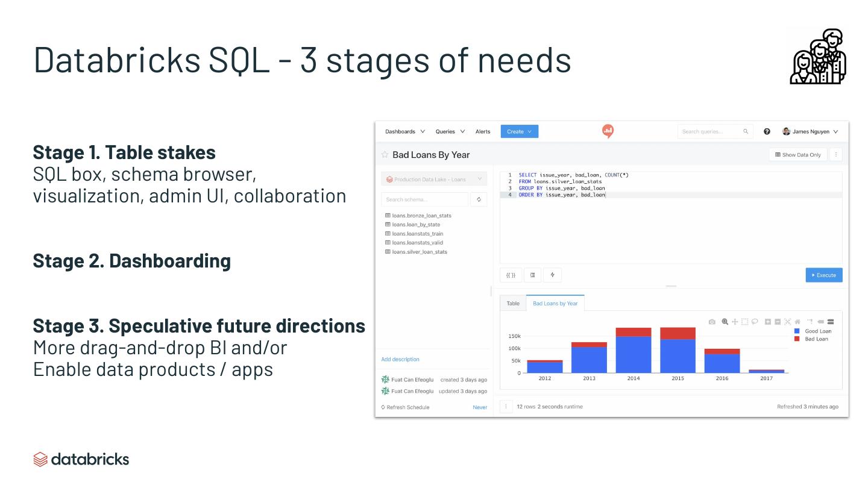Screen dimensions: 868x488
Task: Choose the chart lasso select tool
Action: (x=754, y=322)
